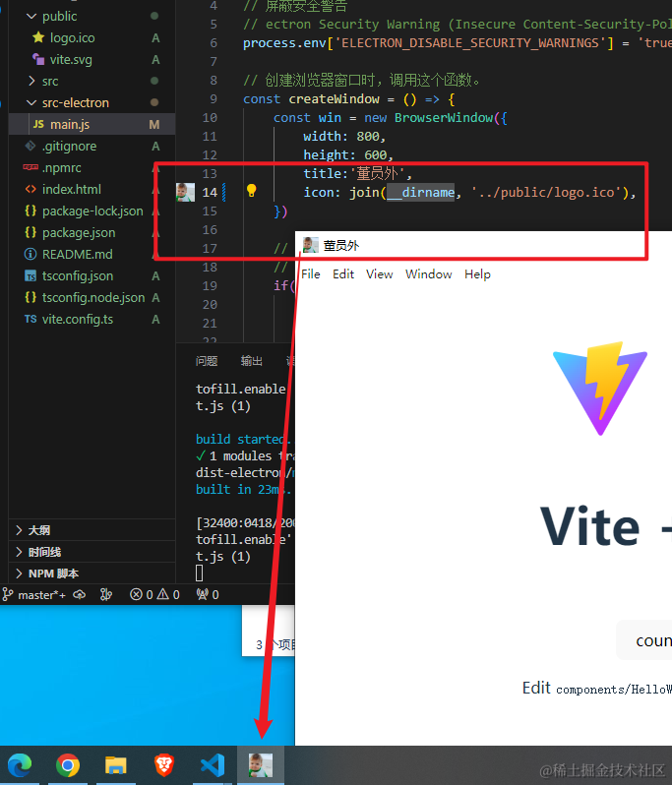Open tsconfig.json file
Screen dimensions: 672x785
(77, 275)
